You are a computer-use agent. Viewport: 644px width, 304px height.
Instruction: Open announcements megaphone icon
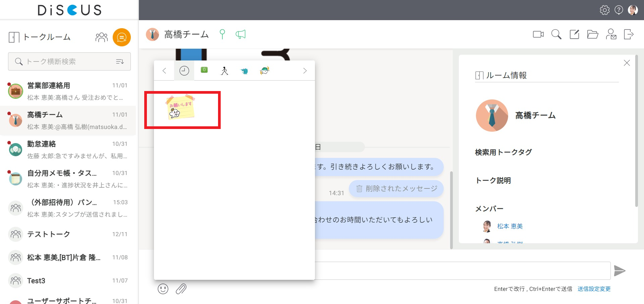tap(240, 34)
